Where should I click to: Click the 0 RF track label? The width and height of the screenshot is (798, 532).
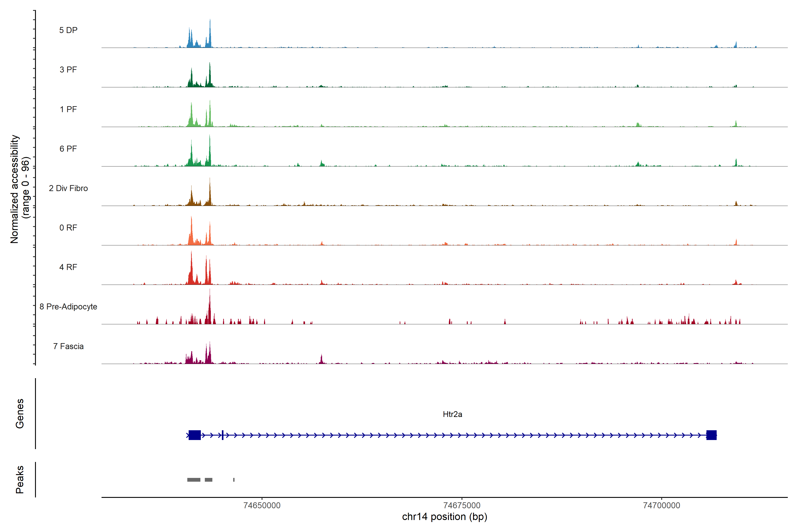[68, 228]
